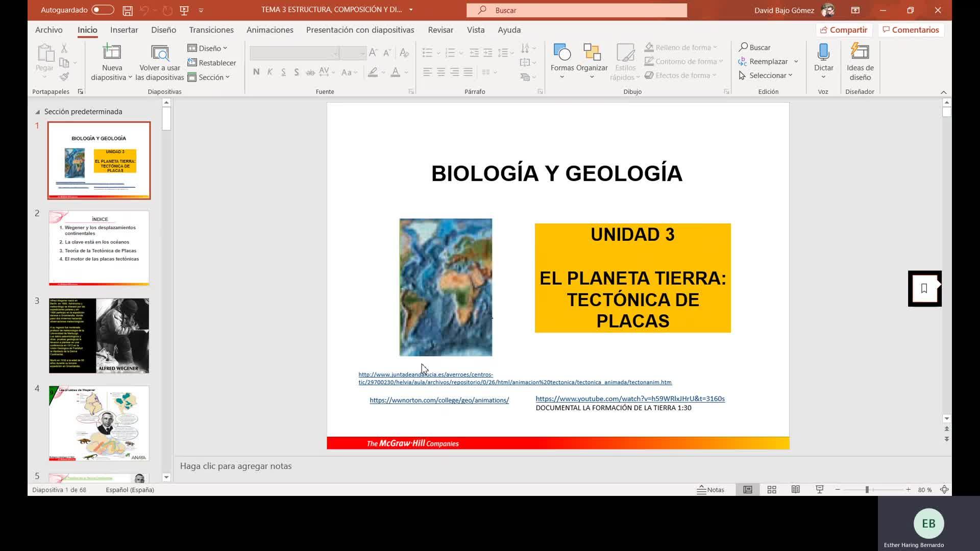Click the Compartir button
The image size is (980, 551).
point(844,30)
